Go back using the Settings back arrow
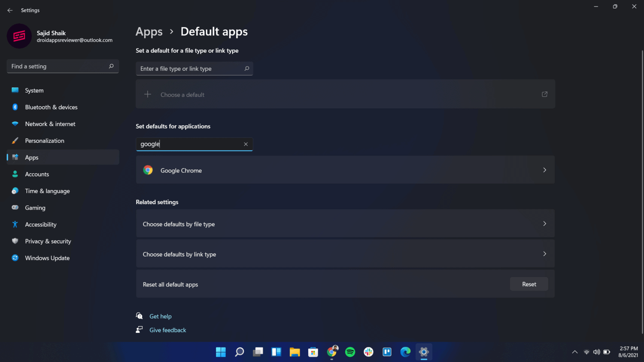Viewport: 644px width, 362px height. [x=10, y=10]
